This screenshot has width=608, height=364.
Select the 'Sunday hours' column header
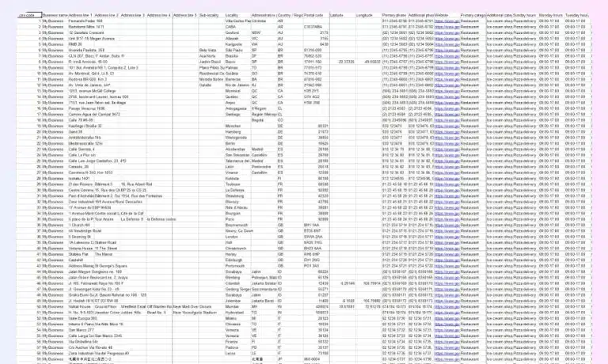pos(525,15)
